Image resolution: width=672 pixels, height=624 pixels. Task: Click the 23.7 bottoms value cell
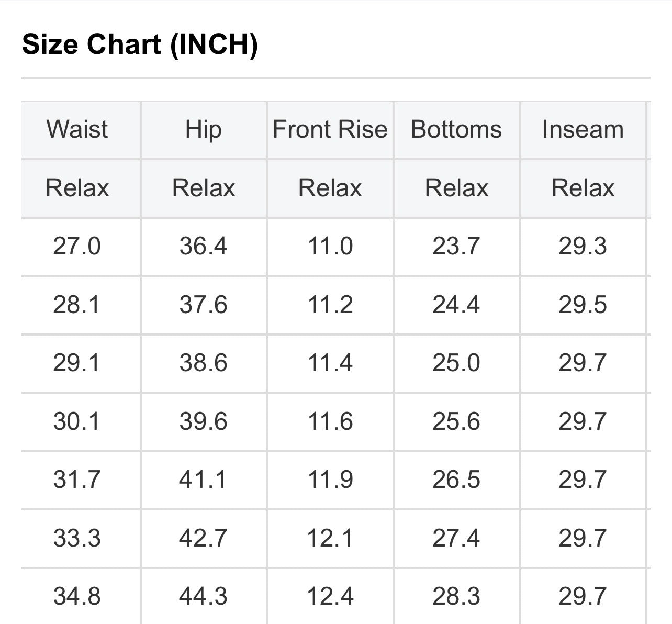tap(456, 246)
